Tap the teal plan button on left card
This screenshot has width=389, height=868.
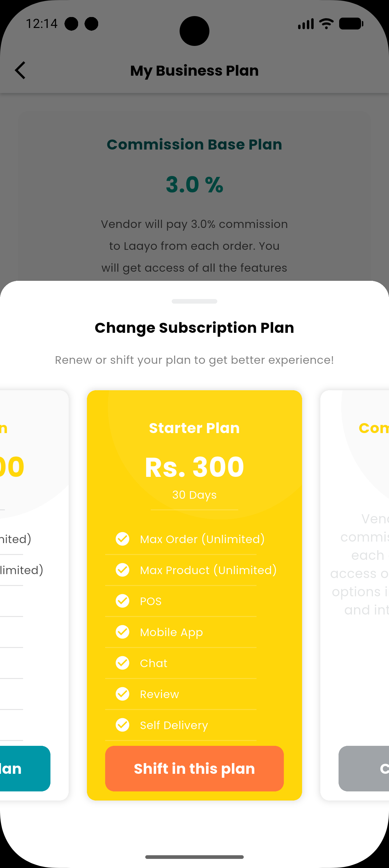pyautogui.click(x=24, y=769)
